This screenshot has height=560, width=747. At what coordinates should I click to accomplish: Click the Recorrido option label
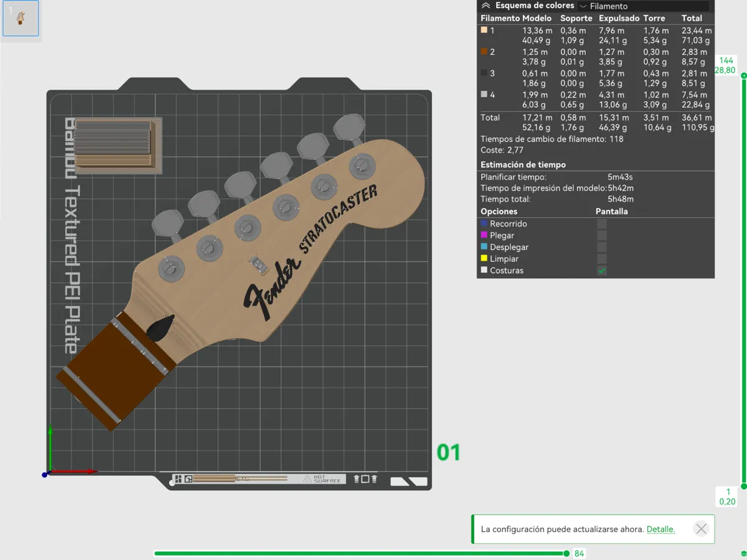pos(509,223)
